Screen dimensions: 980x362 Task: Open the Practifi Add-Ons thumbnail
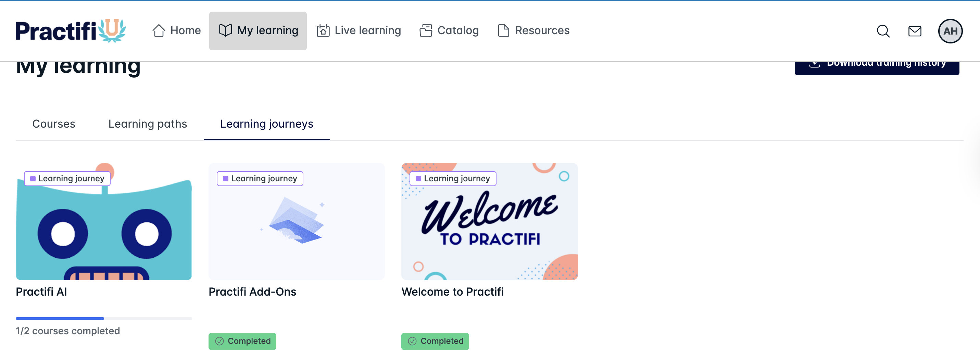(296, 221)
